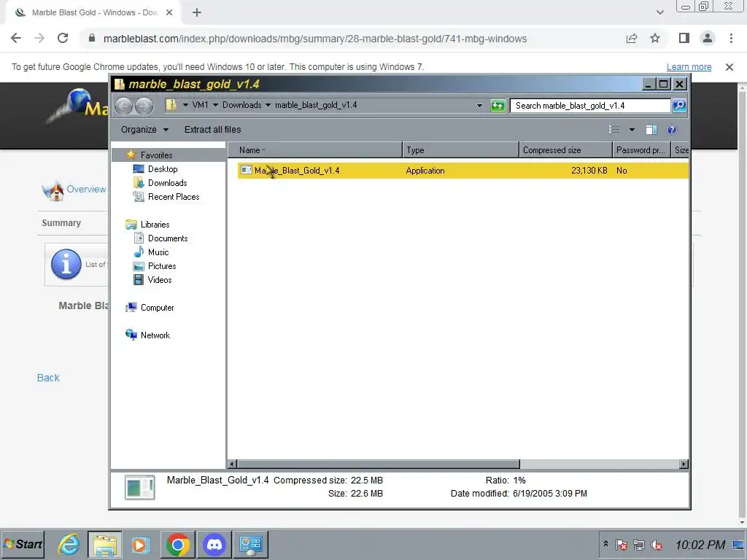This screenshot has width=747, height=560.
Task: Click the 23,130 KB size cell
Action: (589, 171)
